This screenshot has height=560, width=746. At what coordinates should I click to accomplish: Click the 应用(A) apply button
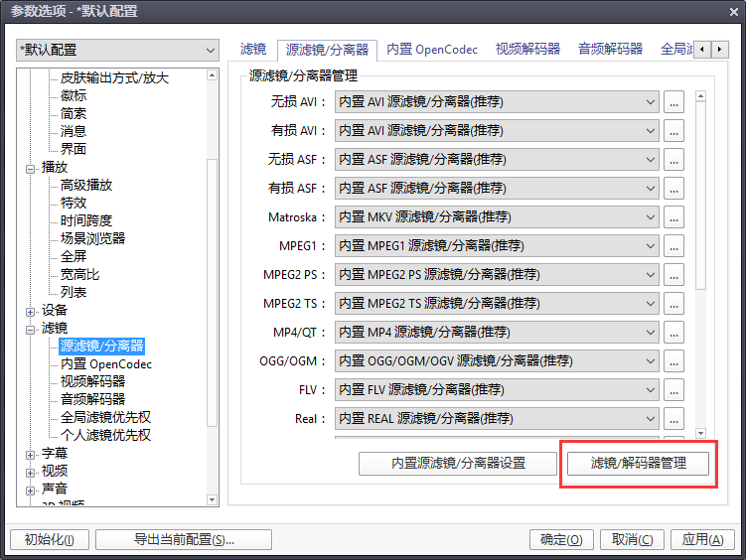(x=703, y=539)
